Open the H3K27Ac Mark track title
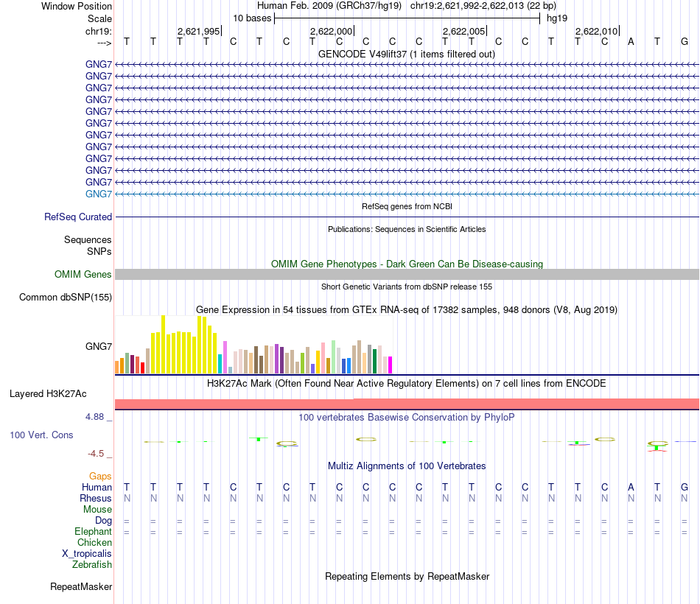This screenshot has height=604, width=700. click(x=407, y=383)
